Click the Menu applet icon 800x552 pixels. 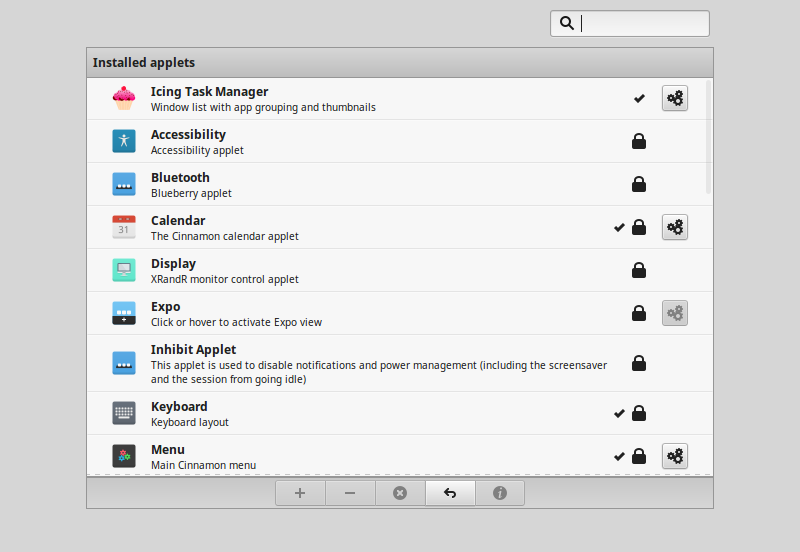point(124,456)
